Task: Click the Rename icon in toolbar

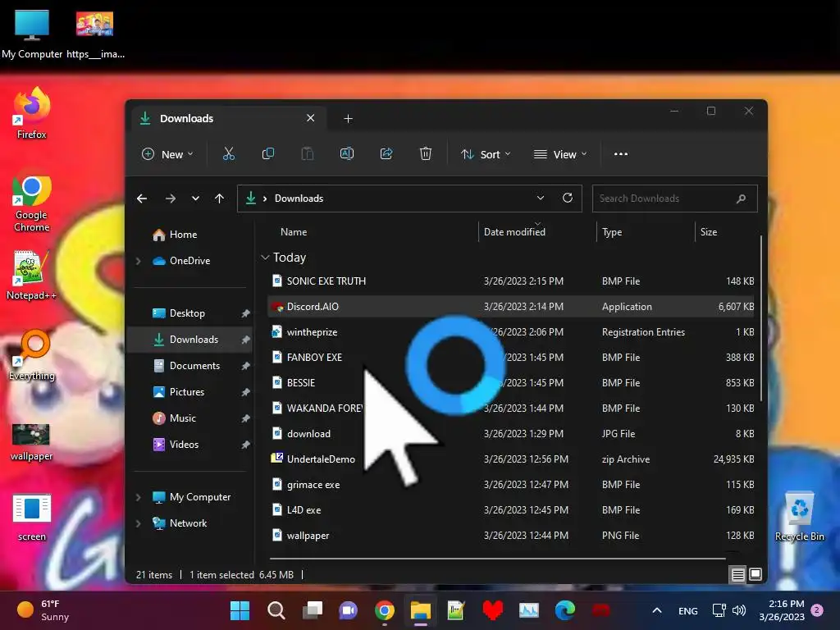Action: point(347,154)
